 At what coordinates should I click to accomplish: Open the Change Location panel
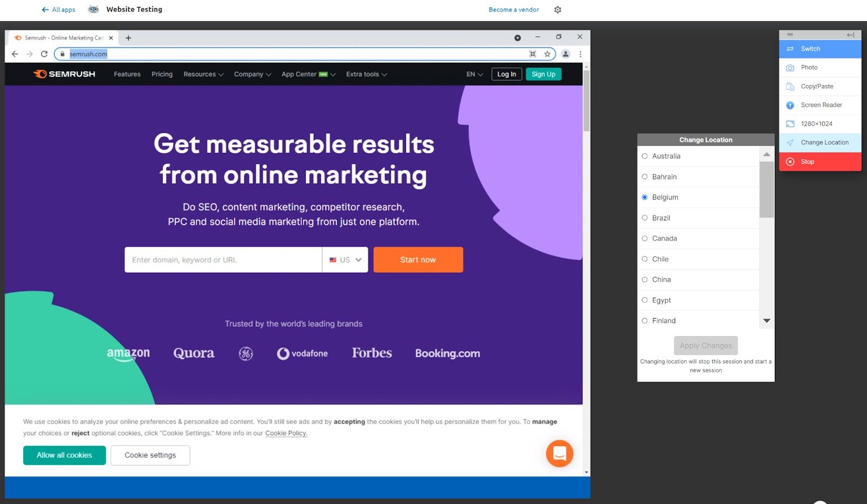(x=824, y=142)
